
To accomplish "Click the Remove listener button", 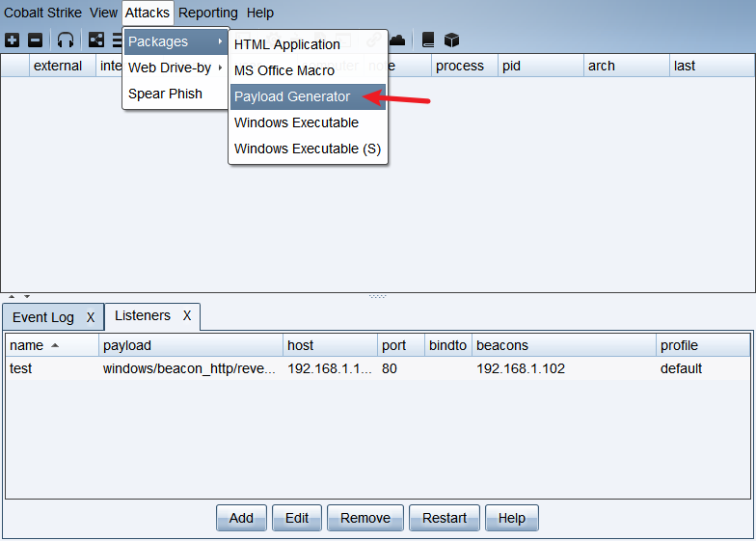I will point(365,518).
